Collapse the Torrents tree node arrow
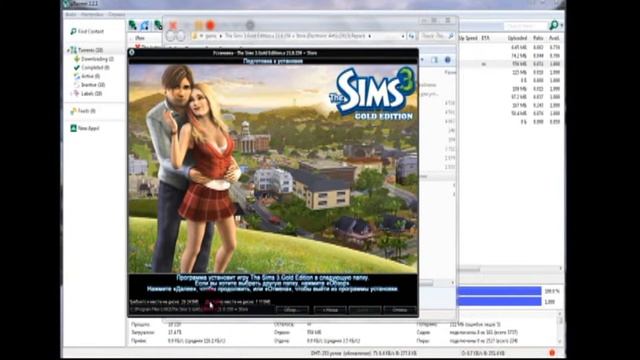640x360 pixels. pos(68,50)
